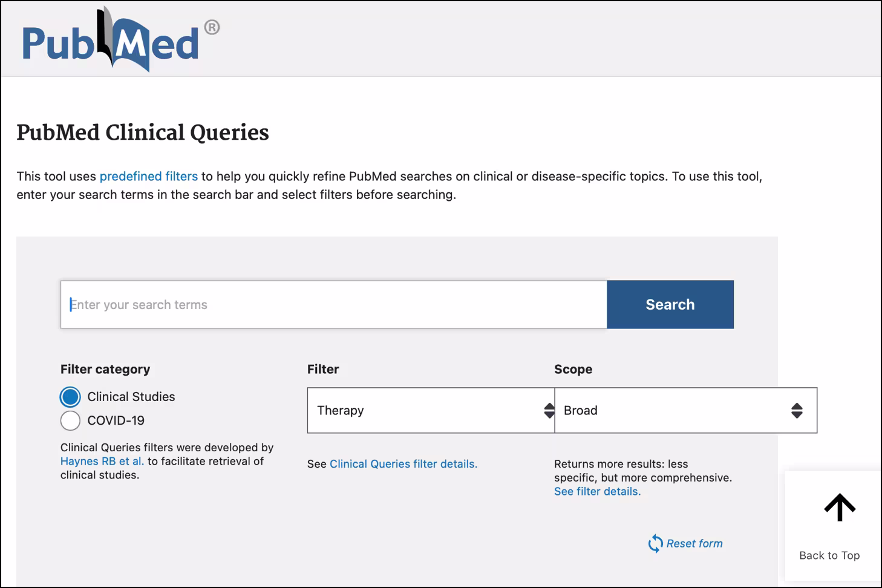Screen dimensions: 882x588
Task: Click the Filter category label
Action: [x=105, y=369]
